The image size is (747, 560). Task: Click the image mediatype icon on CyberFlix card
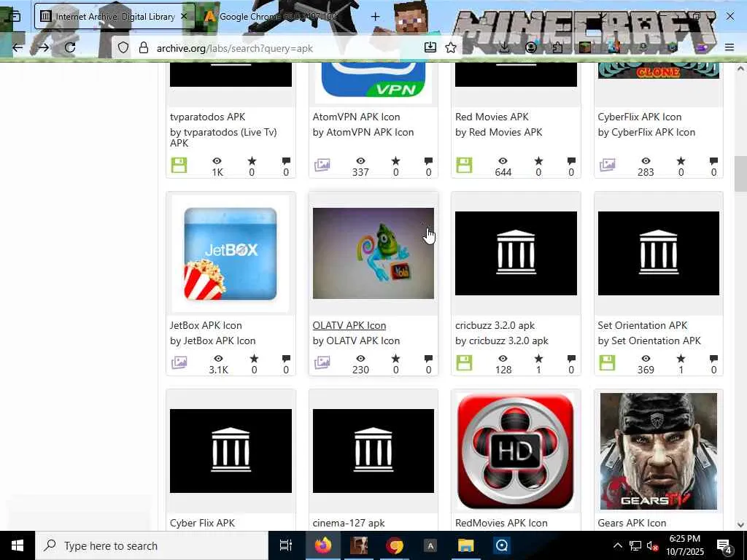608,165
